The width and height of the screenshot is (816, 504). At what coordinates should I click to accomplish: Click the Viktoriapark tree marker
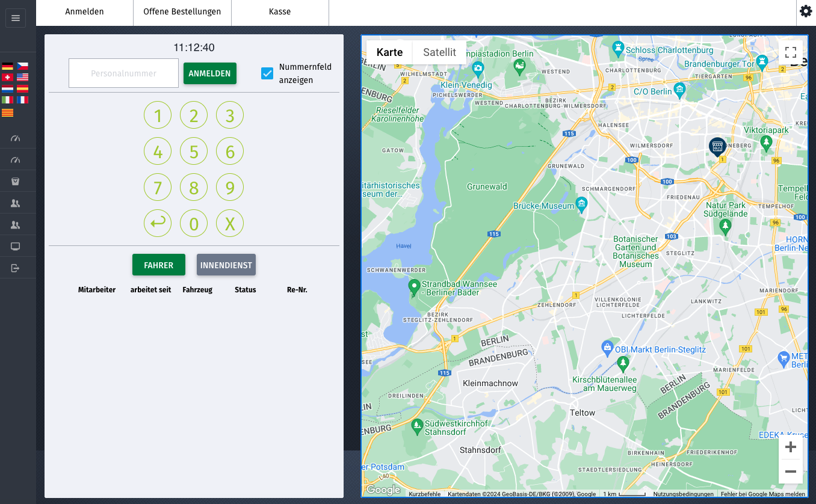pos(766,143)
